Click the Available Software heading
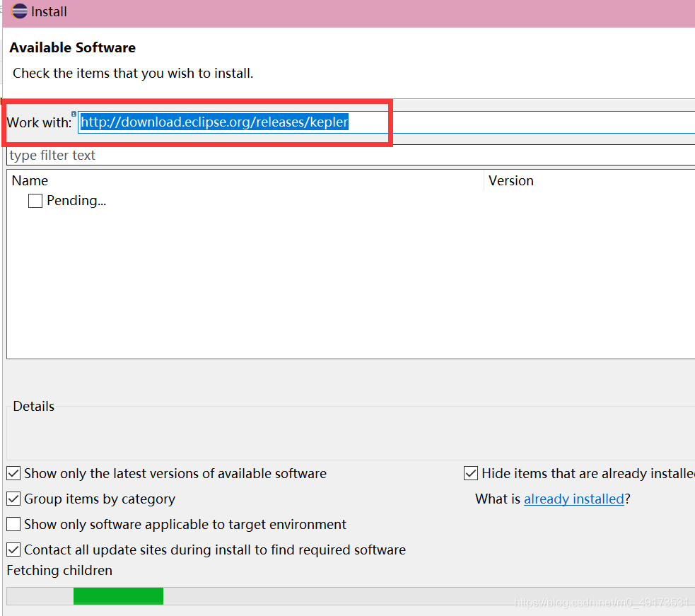 [73, 47]
